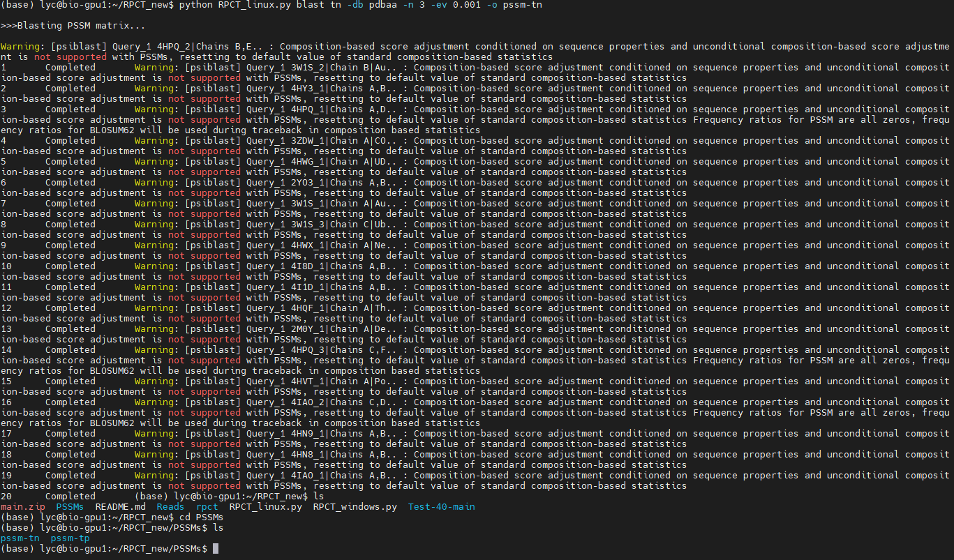Click the '20 Completed' status entry

[x=48, y=497]
